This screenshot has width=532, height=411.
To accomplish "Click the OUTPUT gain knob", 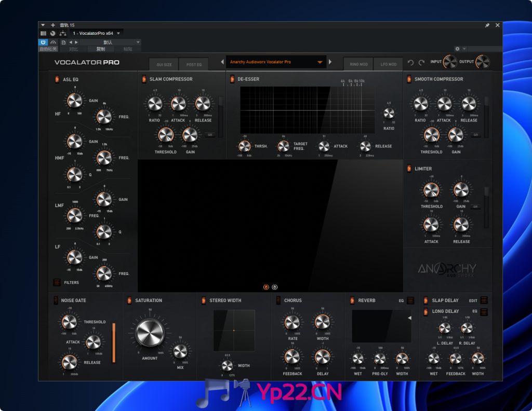I will tap(482, 62).
